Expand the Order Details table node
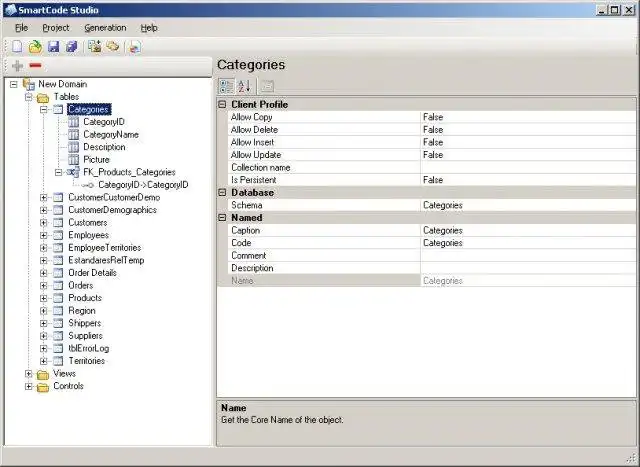This screenshot has height=467, width=640. 44,273
